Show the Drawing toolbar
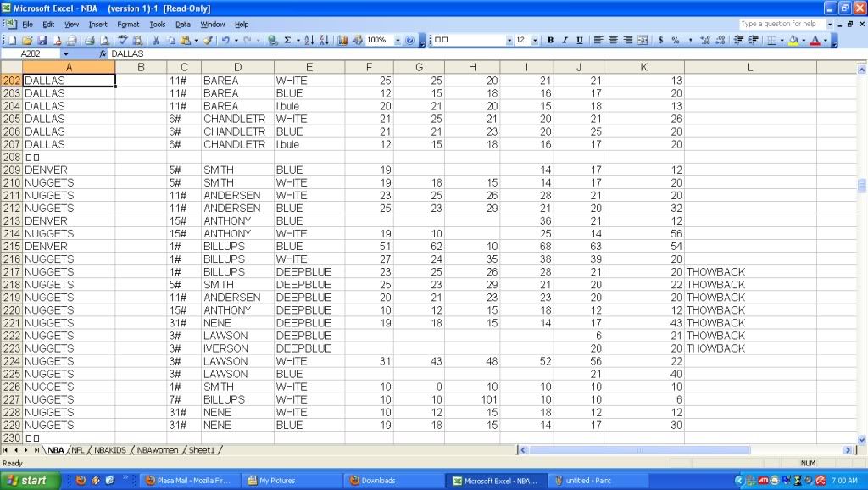This screenshot has height=490, width=868. [x=357, y=40]
